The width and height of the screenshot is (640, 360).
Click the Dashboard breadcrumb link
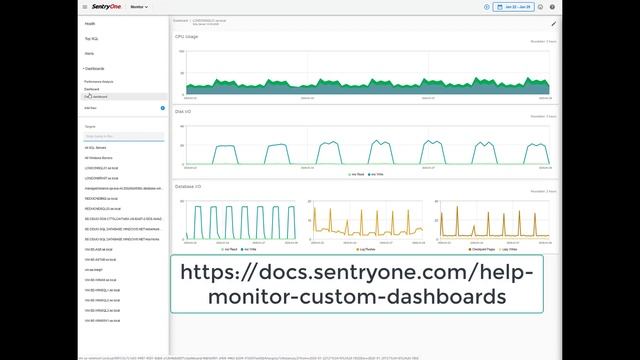(180, 20)
